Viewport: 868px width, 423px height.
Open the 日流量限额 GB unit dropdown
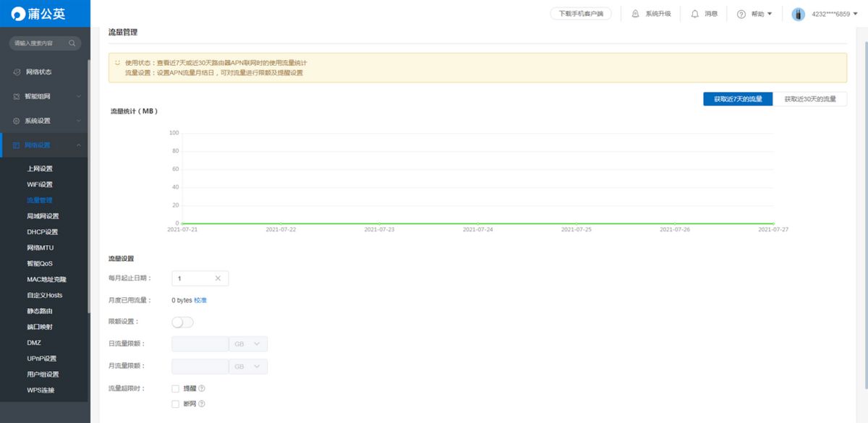(x=248, y=344)
